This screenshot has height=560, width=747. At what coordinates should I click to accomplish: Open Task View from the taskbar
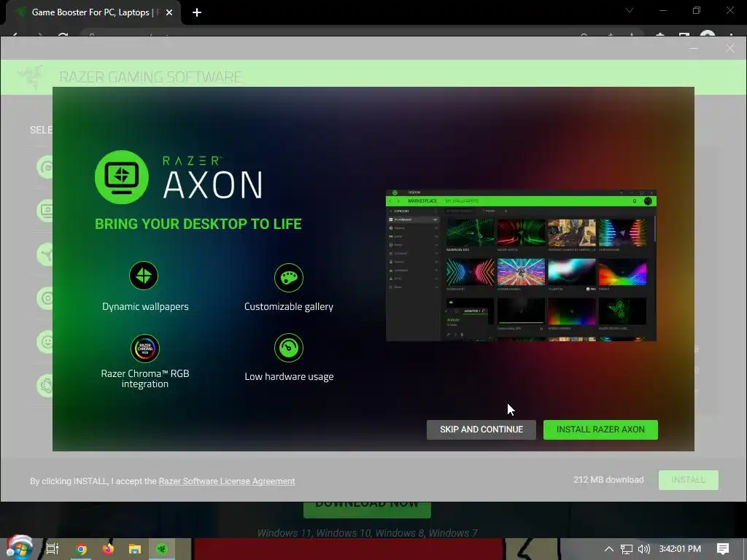(53, 549)
